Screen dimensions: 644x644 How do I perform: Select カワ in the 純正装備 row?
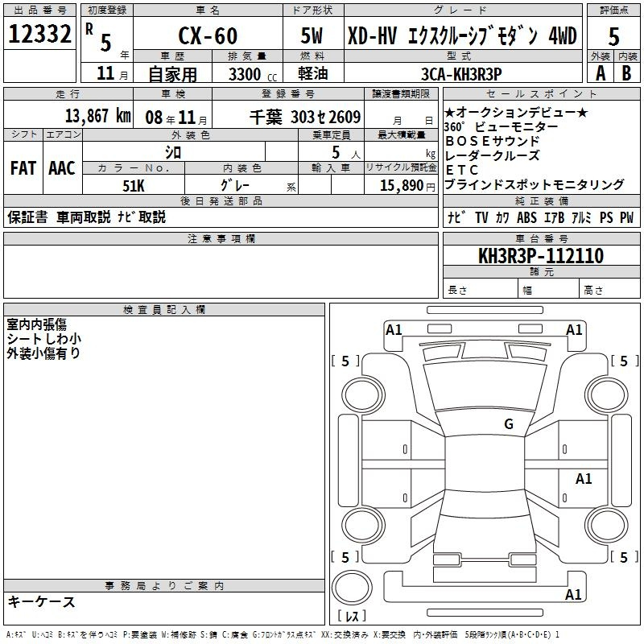(x=502, y=217)
